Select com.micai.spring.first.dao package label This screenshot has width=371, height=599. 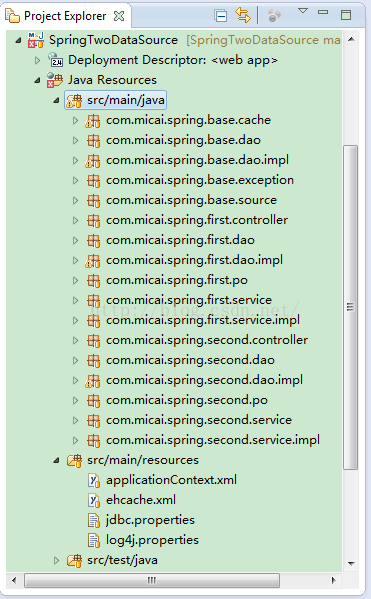point(180,240)
